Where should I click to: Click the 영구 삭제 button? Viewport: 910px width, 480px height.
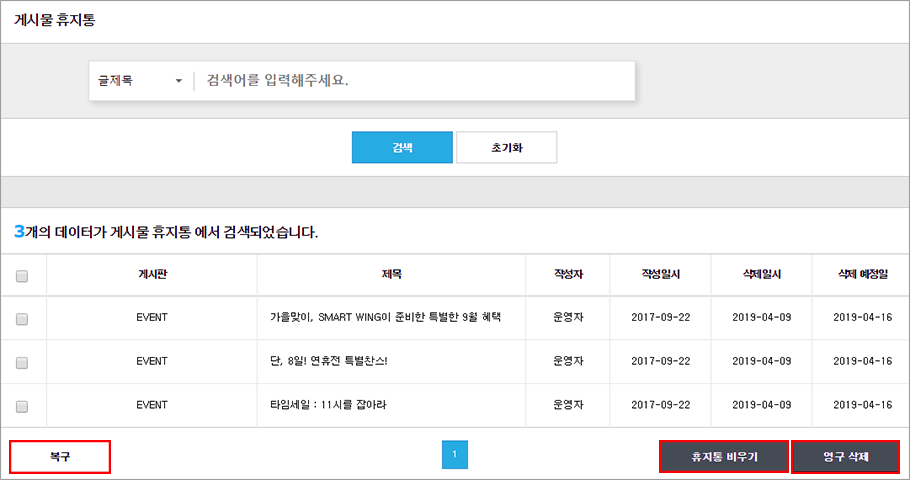pos(846,457)
